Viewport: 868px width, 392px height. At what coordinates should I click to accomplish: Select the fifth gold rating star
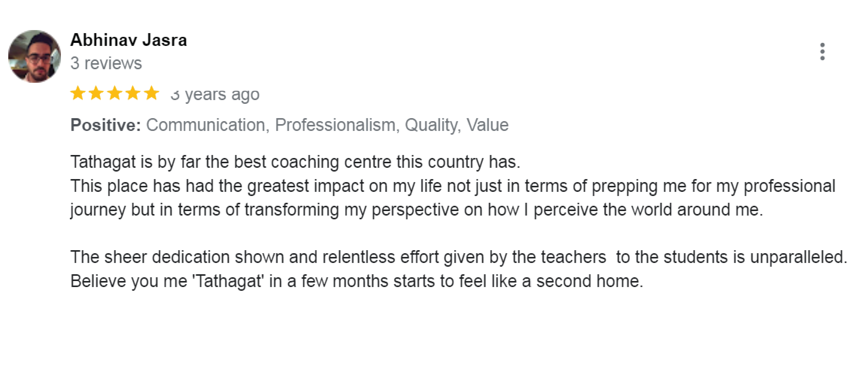coord(151,93)
